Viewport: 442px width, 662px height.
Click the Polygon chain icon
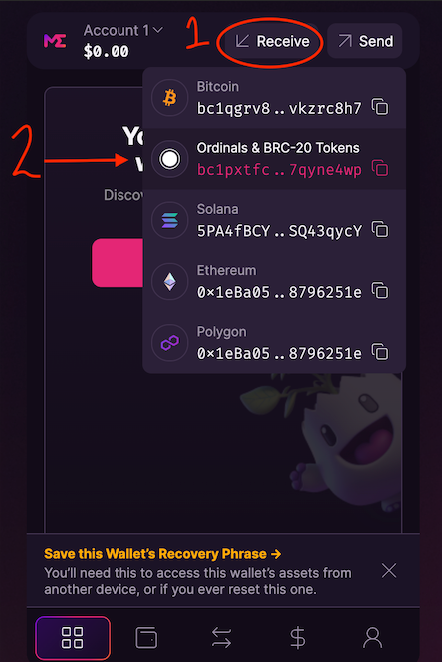tap(169, 343)
